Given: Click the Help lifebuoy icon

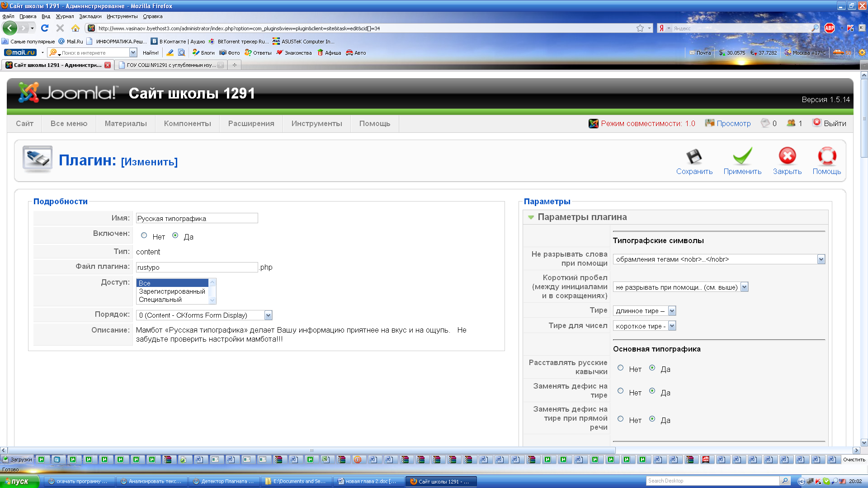Looking at the screenshot, I should click(x=826, y=156).
